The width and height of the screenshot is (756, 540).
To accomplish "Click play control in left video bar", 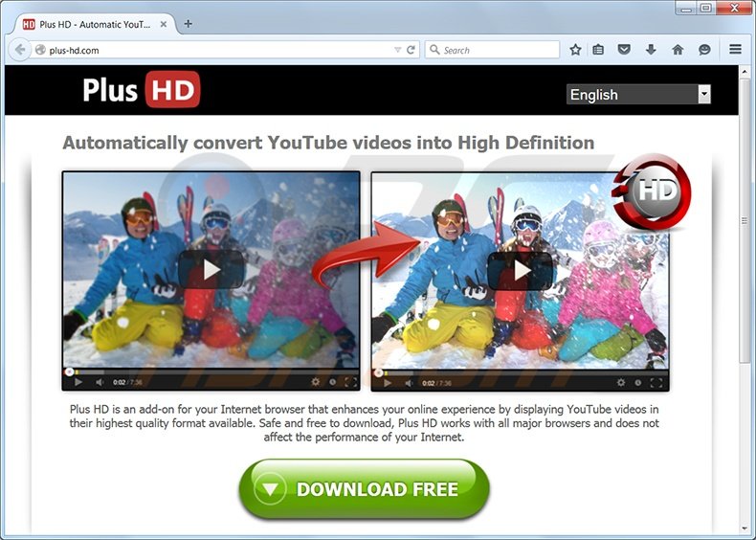I will 78,382.
